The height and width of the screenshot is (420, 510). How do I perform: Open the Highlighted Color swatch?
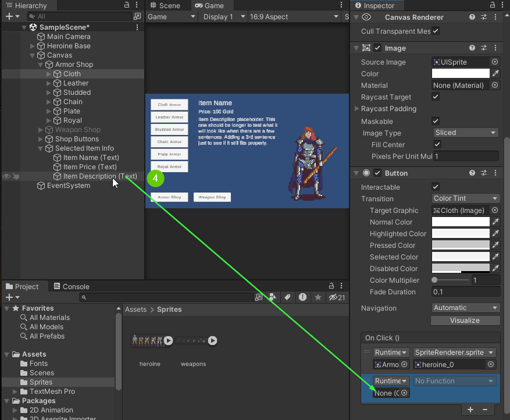click(461, 234)
